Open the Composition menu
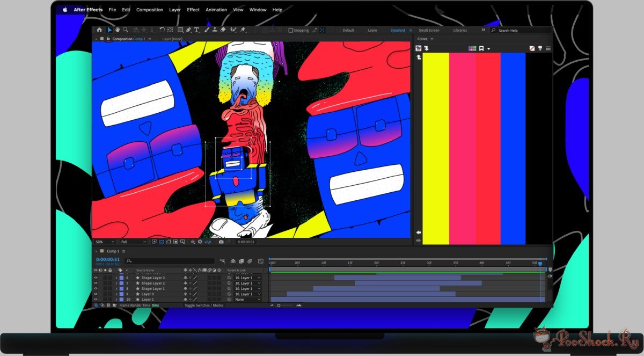Image resolution: width=644 pixels, height=356 pixels. (x=150, y=10)
